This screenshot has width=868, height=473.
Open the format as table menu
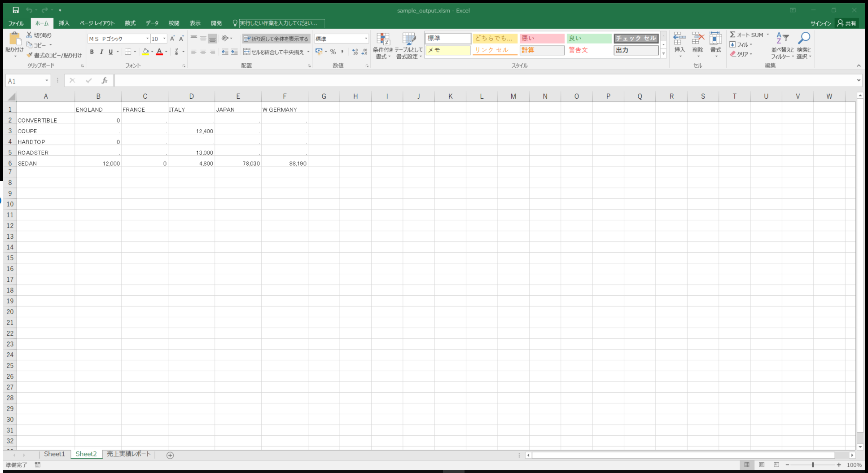coord(409,45)
